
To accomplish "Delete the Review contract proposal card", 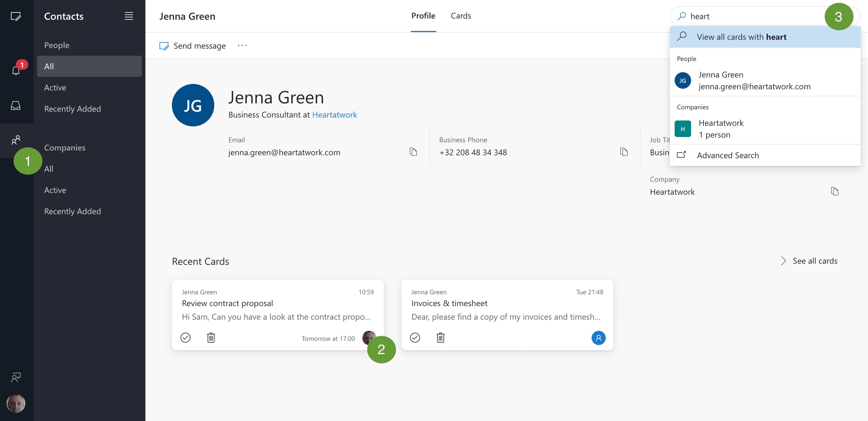I will pyautogui.click(x=211, y=338).
